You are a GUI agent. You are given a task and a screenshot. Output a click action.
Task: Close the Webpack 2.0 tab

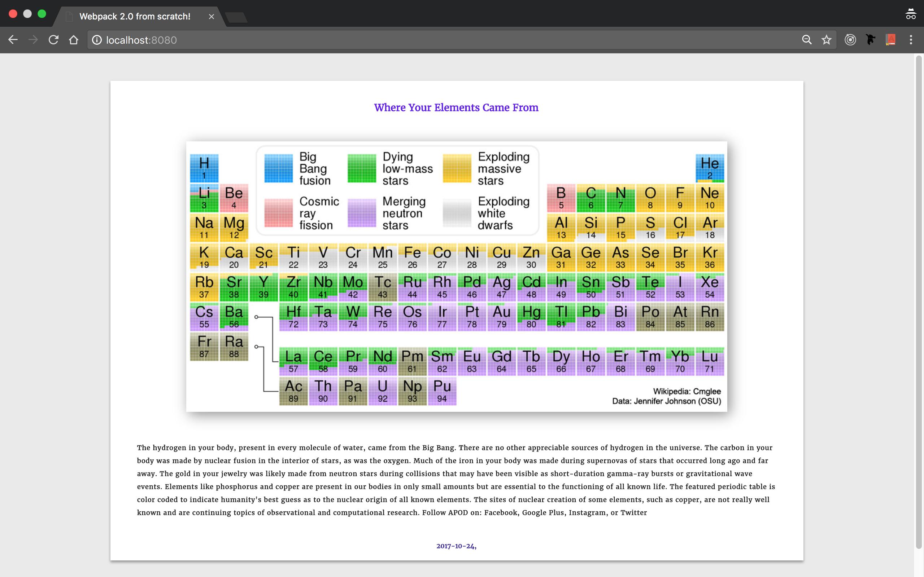pos(211,17)
